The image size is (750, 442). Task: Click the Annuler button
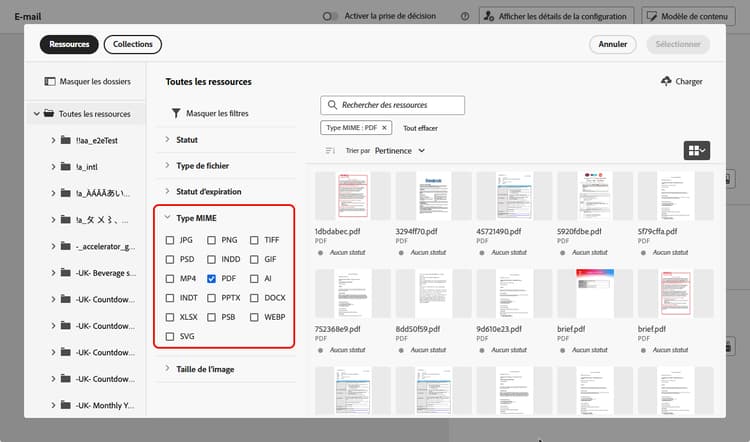pos(613,44)
